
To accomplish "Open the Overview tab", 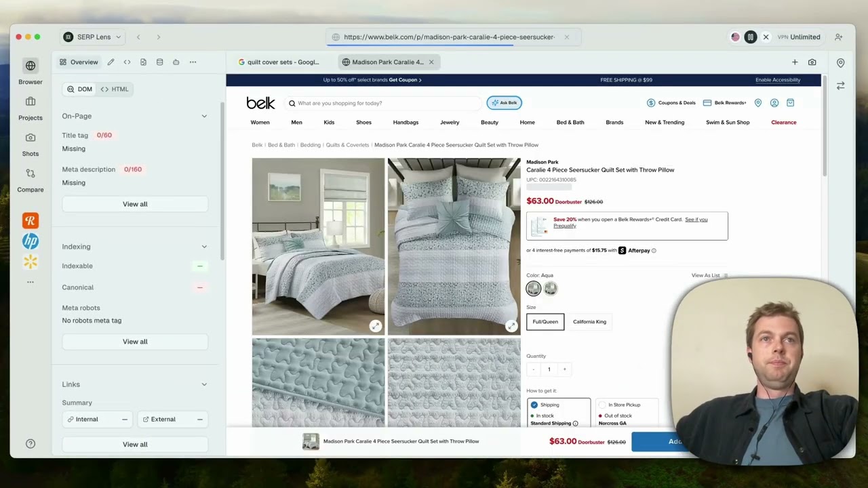I will pos(79,62).
